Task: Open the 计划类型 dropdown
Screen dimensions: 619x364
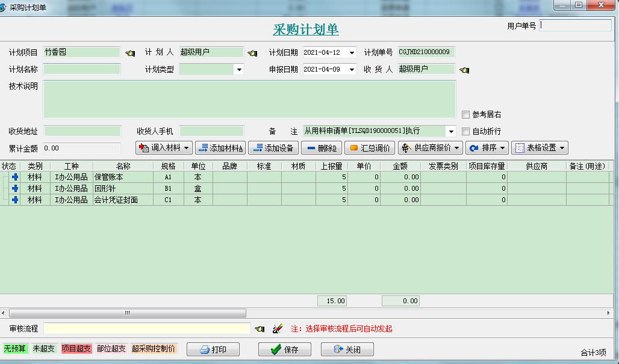Action: click(239, 69)
